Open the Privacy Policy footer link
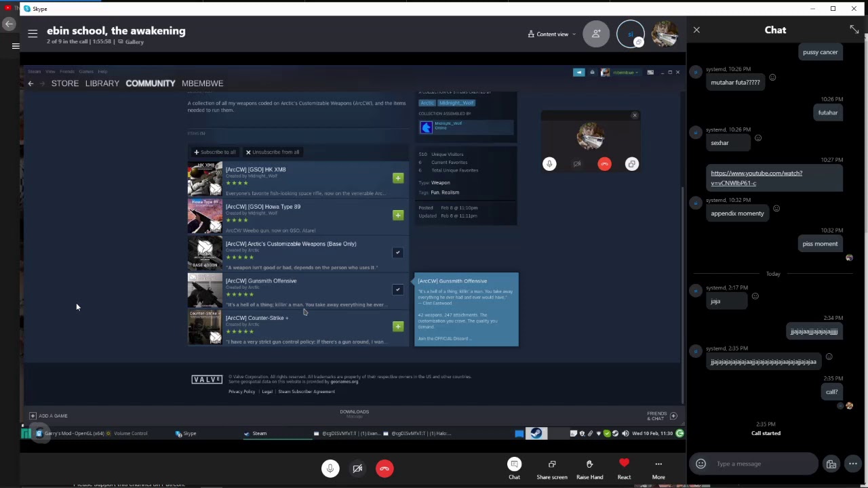The image size is (868, 488). pos(241,392)
